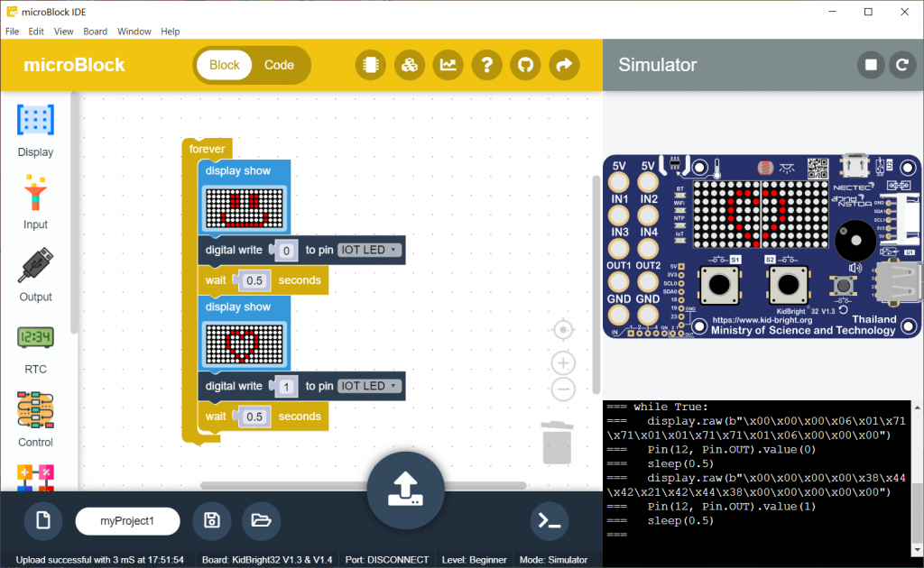Viewport: 924px width, 568px height.
Task: Open the View menu
Action: click(64, 32)
